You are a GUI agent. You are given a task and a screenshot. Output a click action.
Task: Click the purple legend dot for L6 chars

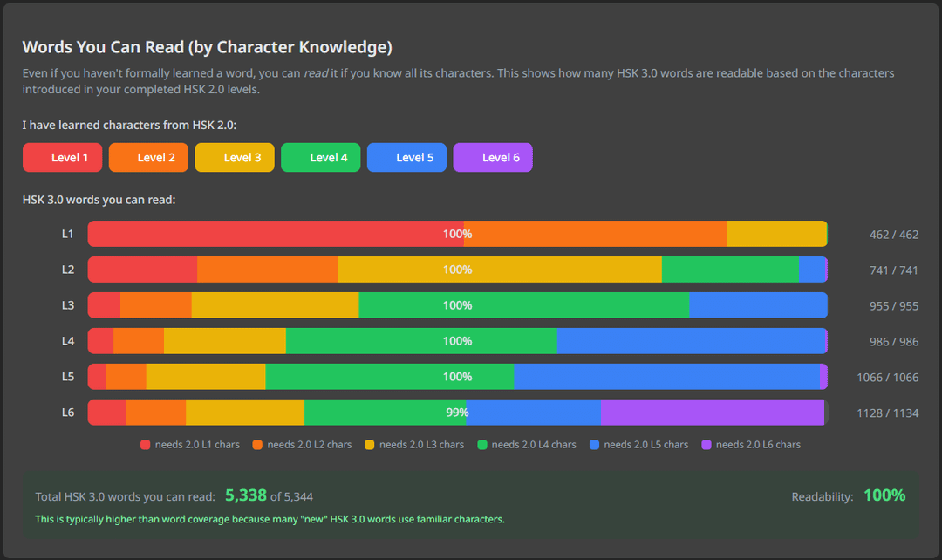click(x=706, y=445)
